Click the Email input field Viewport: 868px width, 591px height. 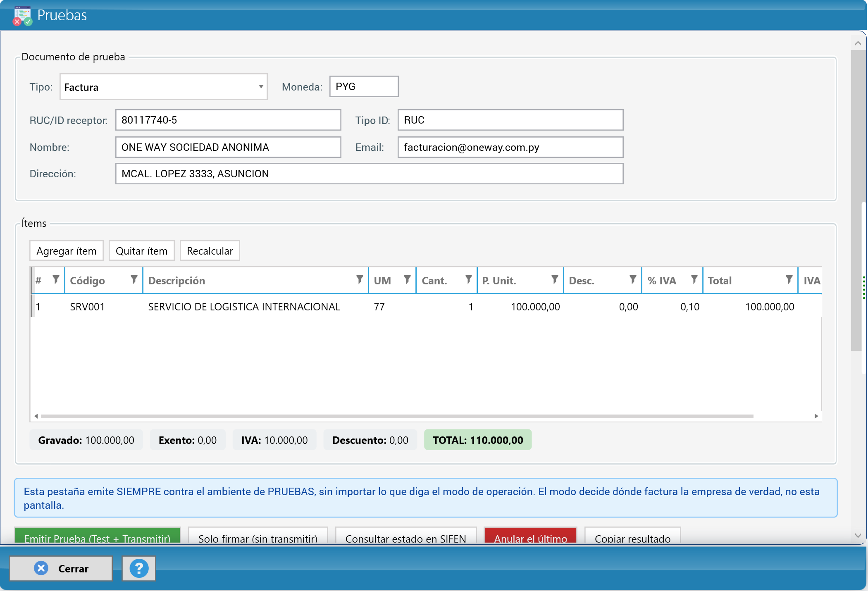point(510,147)
